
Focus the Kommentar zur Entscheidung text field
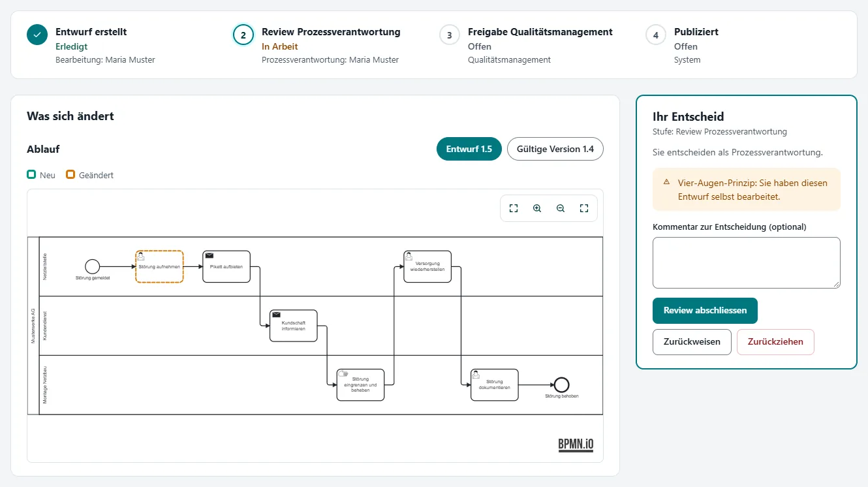tap(747, 262)
